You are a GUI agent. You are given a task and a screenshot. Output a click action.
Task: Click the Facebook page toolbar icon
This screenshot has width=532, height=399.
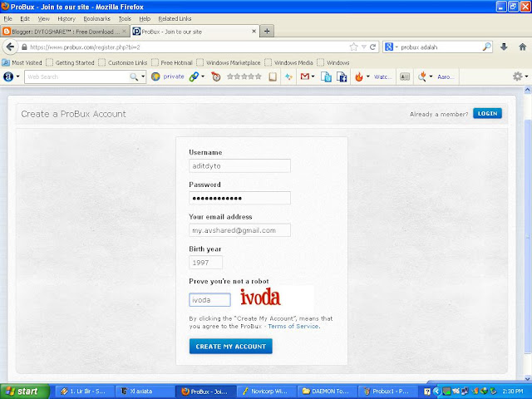click(342, 77)
